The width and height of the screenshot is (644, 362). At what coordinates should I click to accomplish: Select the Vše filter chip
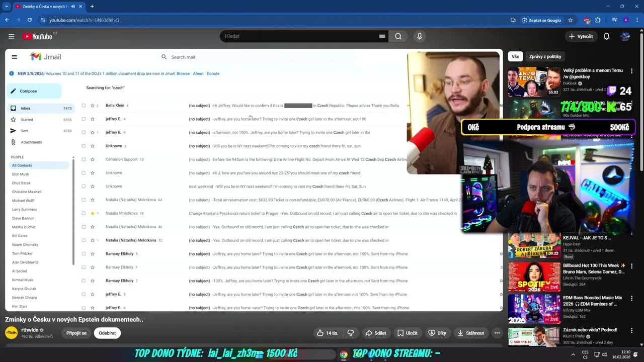(x=515, y=57)
